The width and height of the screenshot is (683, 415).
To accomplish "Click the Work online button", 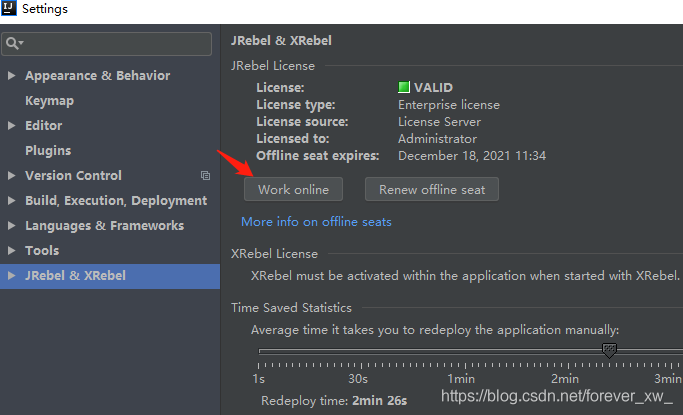I will pyautogui.click(x=293, y=189).
